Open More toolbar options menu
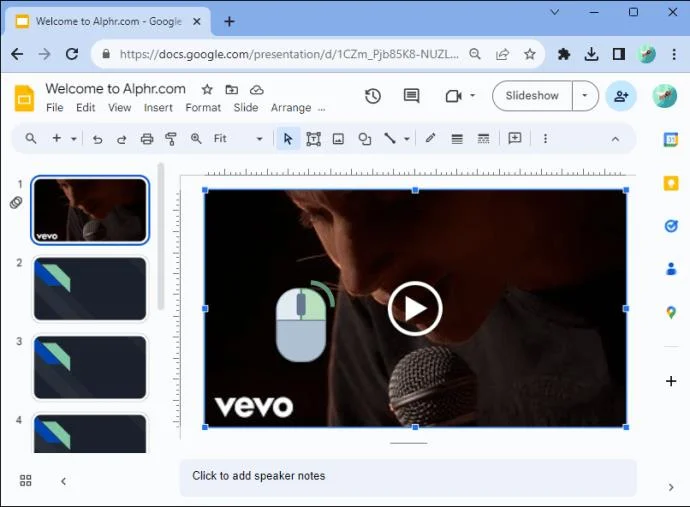 (x=545, y=139)
